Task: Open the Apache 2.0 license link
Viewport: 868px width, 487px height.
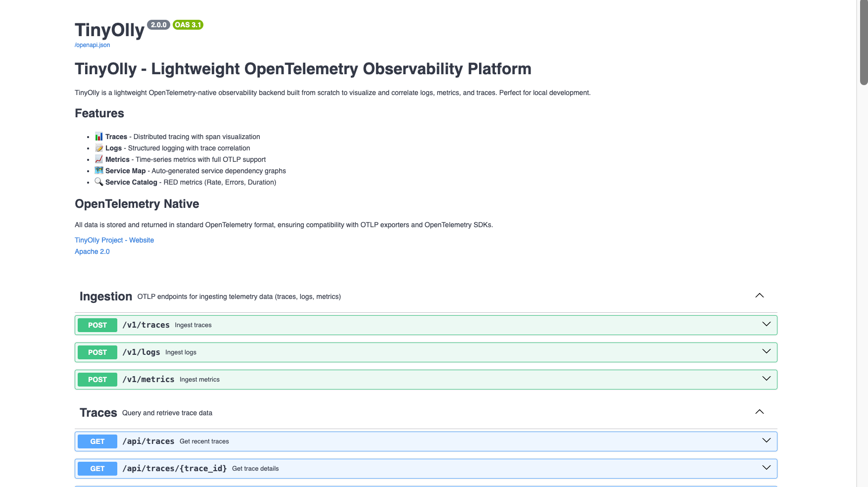Action: click(92, 251)
